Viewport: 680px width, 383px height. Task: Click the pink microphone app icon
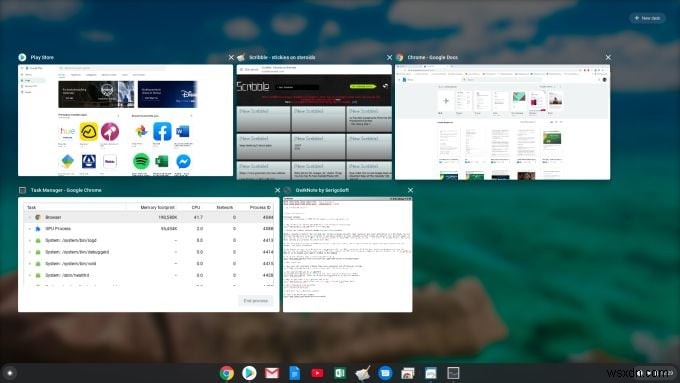pyautogui.click(x=110, y=131)
